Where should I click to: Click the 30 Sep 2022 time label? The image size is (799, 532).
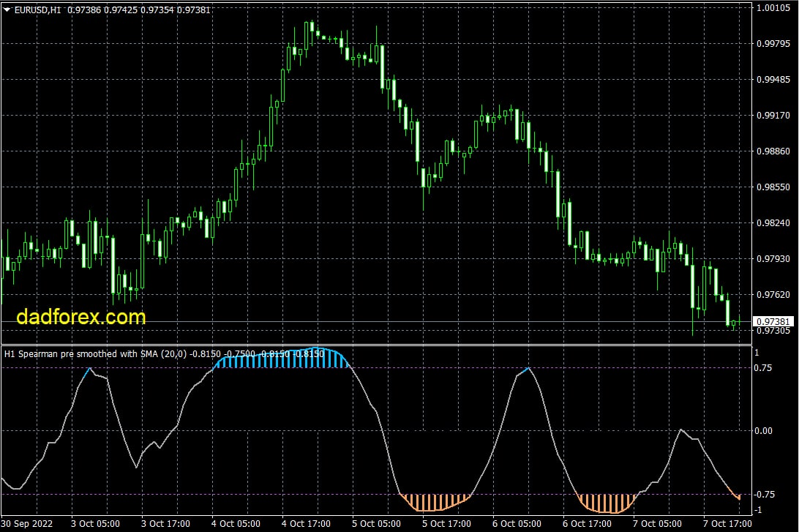click(26, 524)
